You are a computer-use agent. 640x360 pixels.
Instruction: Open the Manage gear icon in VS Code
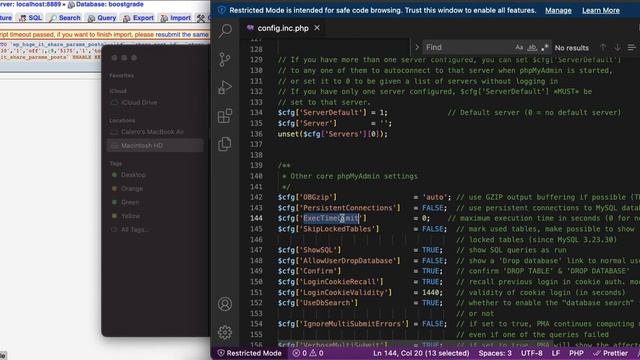(x=225, y=332)
